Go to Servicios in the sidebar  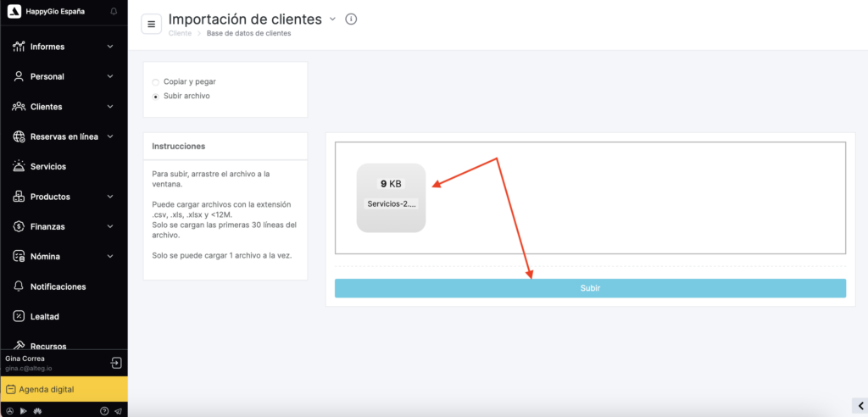pyautogui.click(x=47, y=167)
